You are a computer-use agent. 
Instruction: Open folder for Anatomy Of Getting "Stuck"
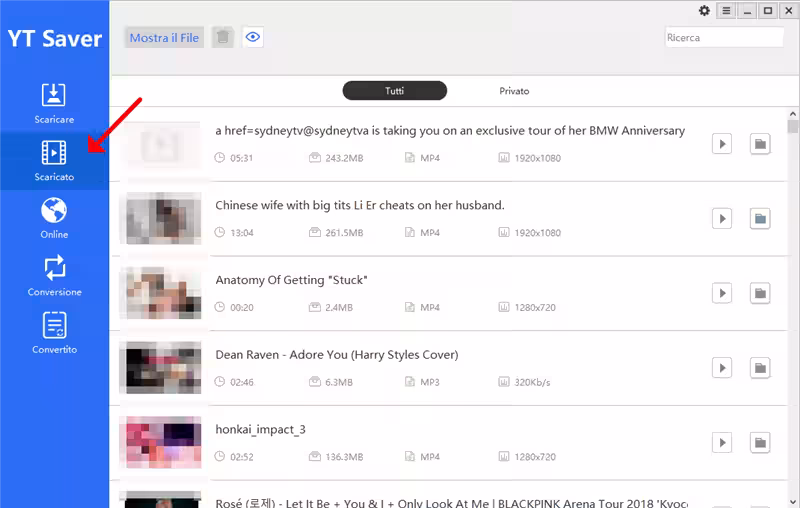coord(760,293)
